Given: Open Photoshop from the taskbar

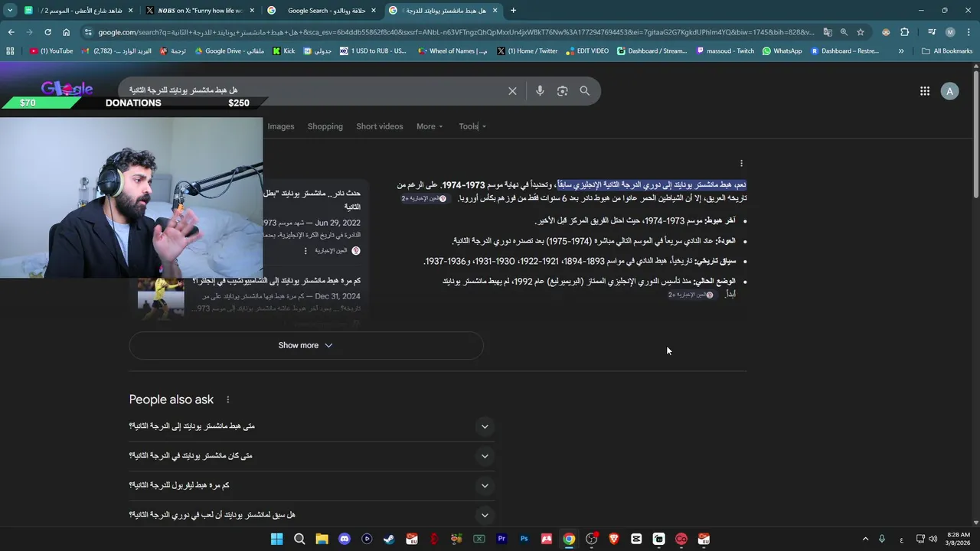Looking at the screenshot, I should pos(524,539).
